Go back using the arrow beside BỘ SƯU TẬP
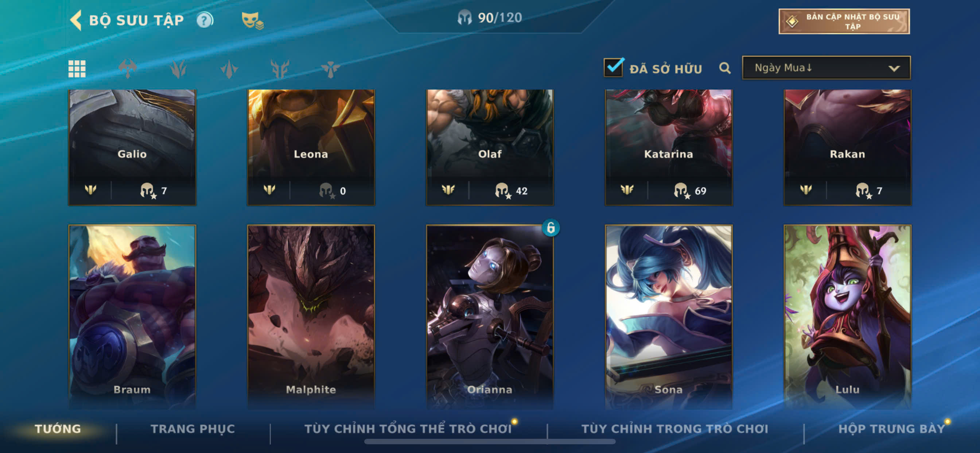Screen dimensions: 980x453 click(76, 20)
